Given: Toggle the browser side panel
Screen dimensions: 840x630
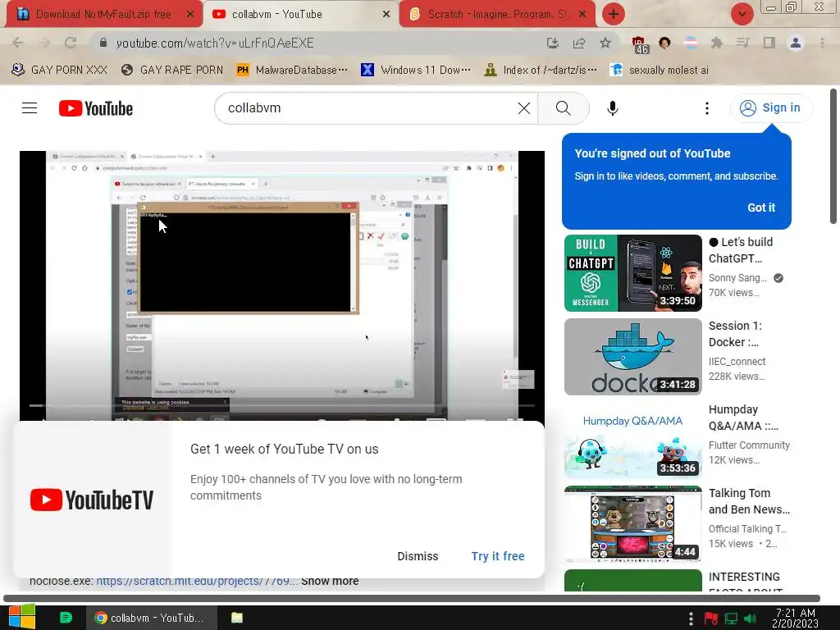Looking at the screenshot, I should coord(769,43).
